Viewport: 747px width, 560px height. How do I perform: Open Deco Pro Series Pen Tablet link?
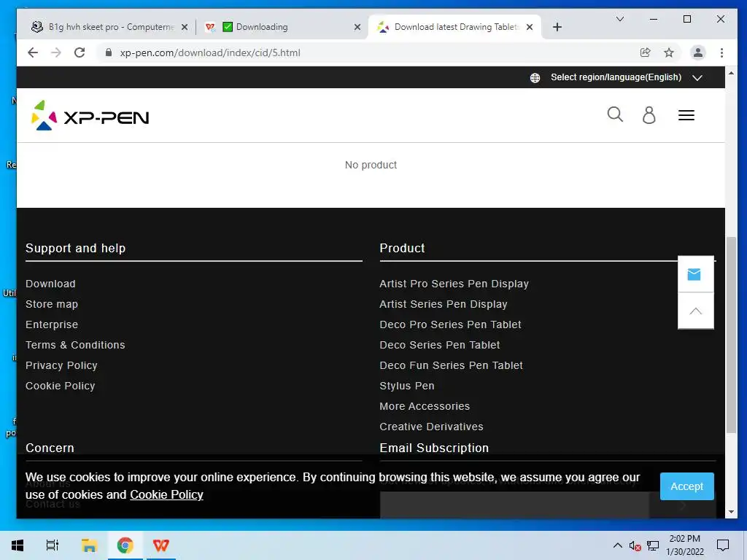(x=450, y=324)
